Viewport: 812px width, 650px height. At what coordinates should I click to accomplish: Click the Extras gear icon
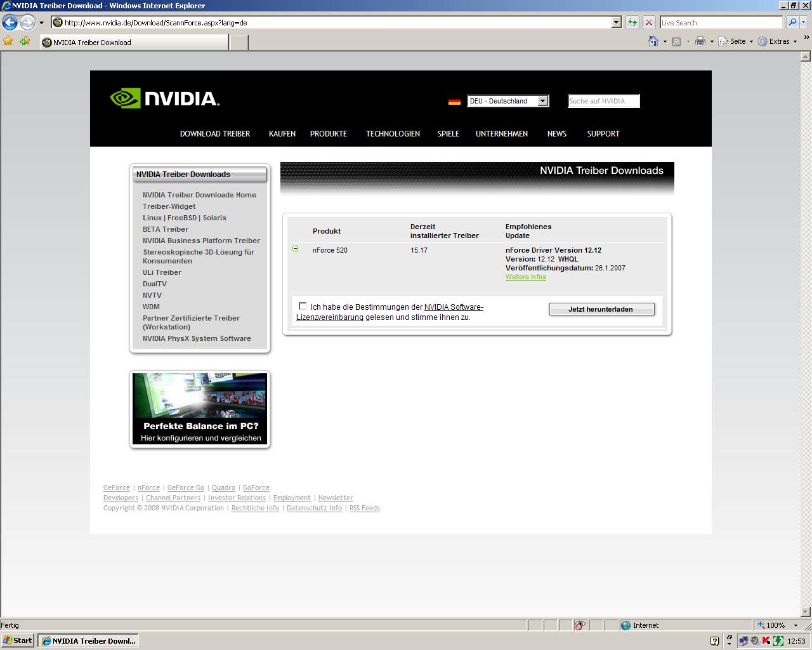tap(763, 41)
